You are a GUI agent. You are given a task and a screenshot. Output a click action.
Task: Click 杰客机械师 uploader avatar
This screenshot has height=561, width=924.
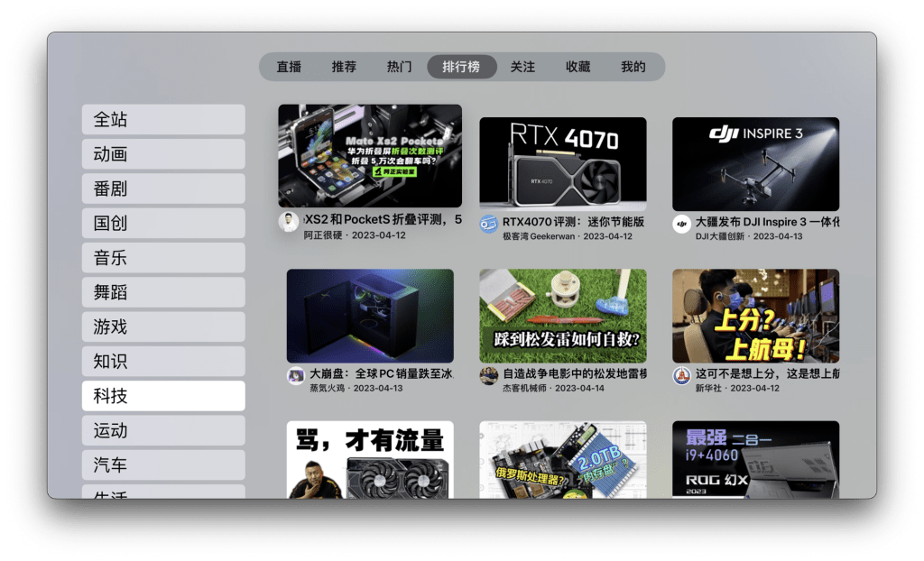(x=488, y=376)
